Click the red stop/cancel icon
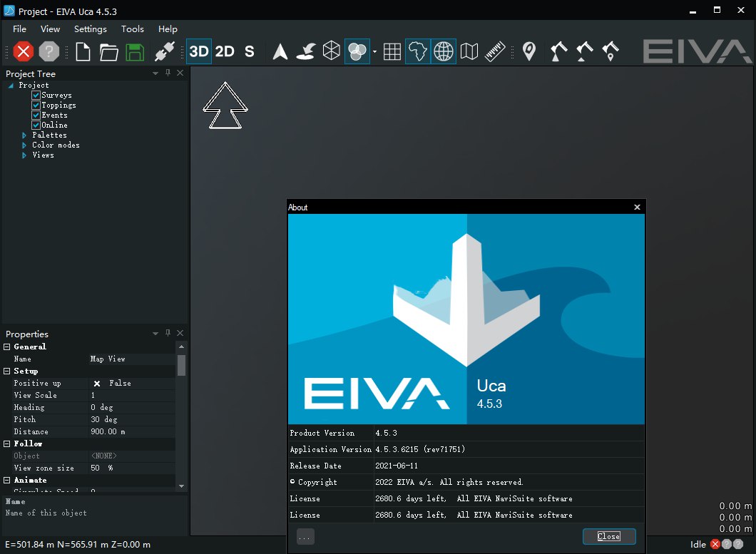Viewport: 756px width, 554px height. coord(24,51)
